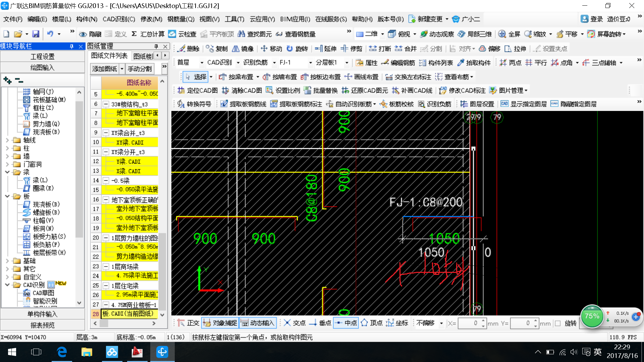Image resolution: width=644 pixels, height=362 pixels.
Task: Open 云检查 cloud check tool
Action: click(x=182, y=34)
